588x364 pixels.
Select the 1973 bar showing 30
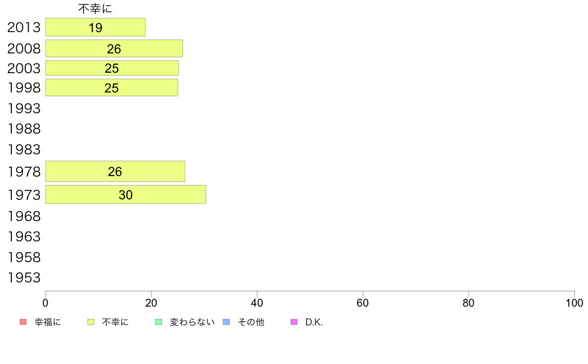tap(126, 194)
